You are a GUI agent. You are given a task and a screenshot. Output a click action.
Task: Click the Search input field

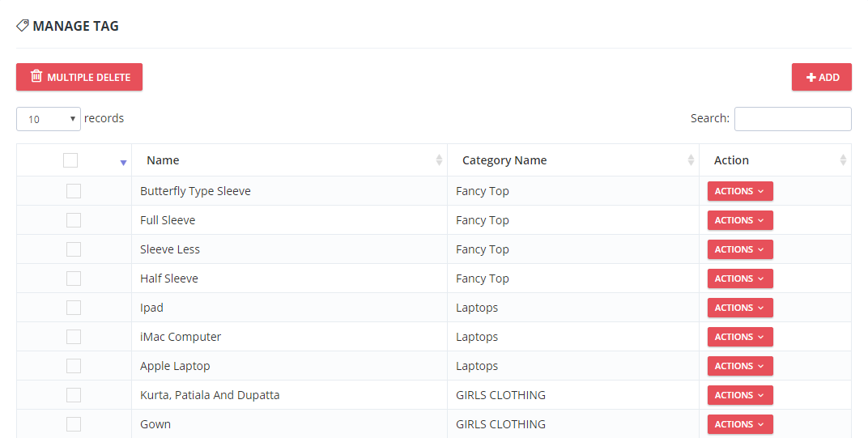(793, 119)
